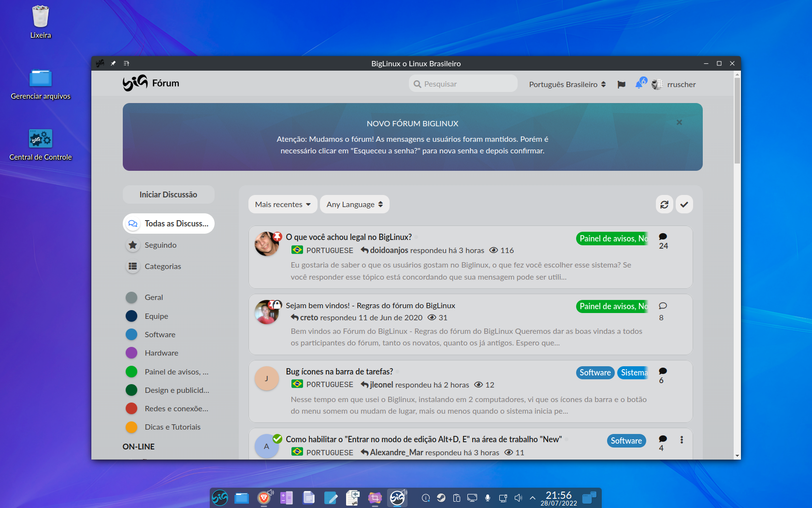Viewport: 812px width, 508px height.
Task: Click the Software tag on the Como habilitar discussion
Action: [626, 441]
